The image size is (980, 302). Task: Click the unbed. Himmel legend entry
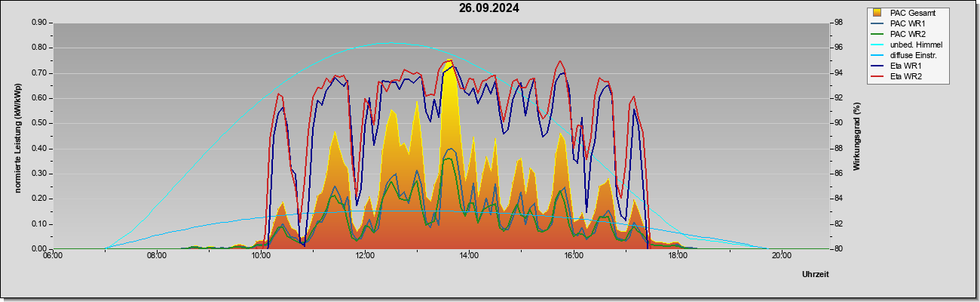tap(906, 45)
